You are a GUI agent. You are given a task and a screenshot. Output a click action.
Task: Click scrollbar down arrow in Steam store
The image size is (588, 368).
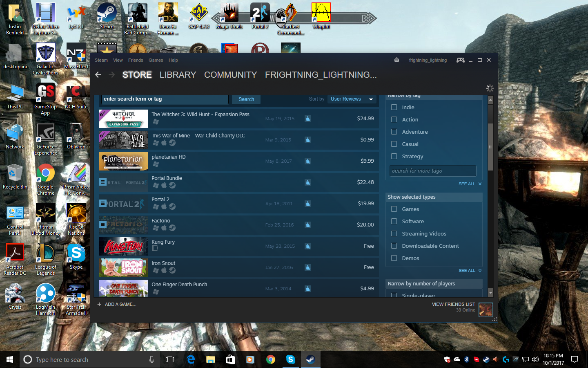pos(490,293)
